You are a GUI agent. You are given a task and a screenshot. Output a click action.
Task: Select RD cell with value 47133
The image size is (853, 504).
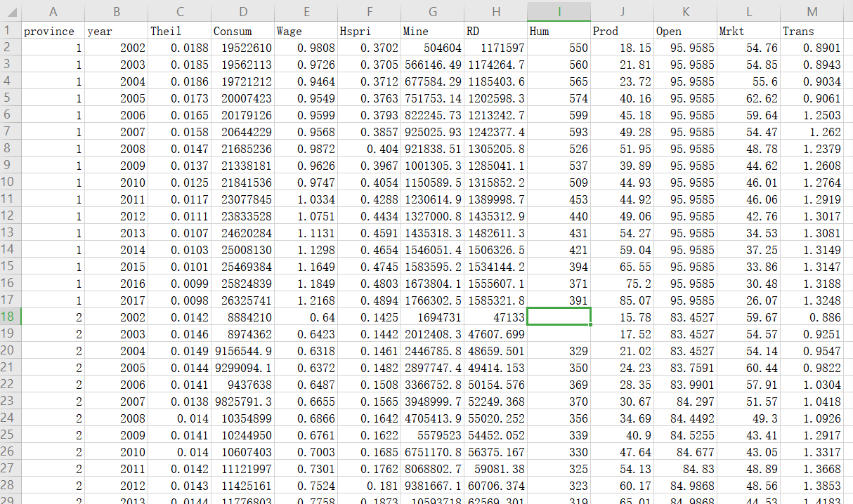(x=496, y=317)
